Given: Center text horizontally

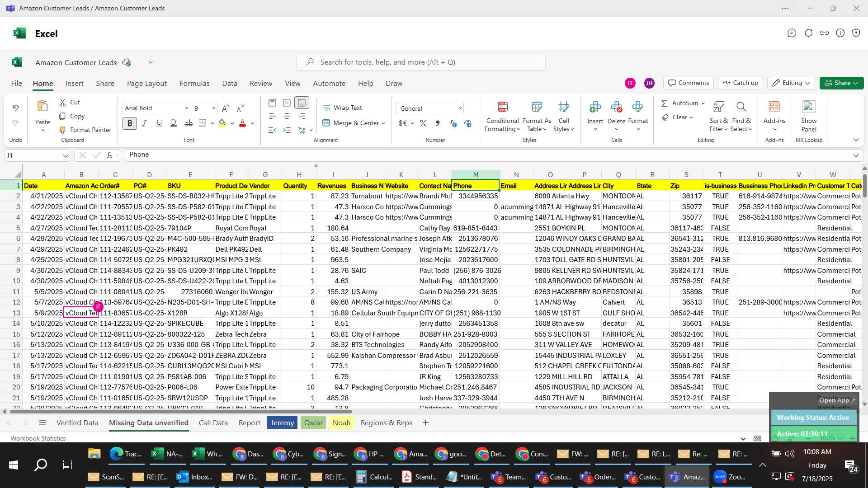Looking at the screenshot, I should point(287,116).
